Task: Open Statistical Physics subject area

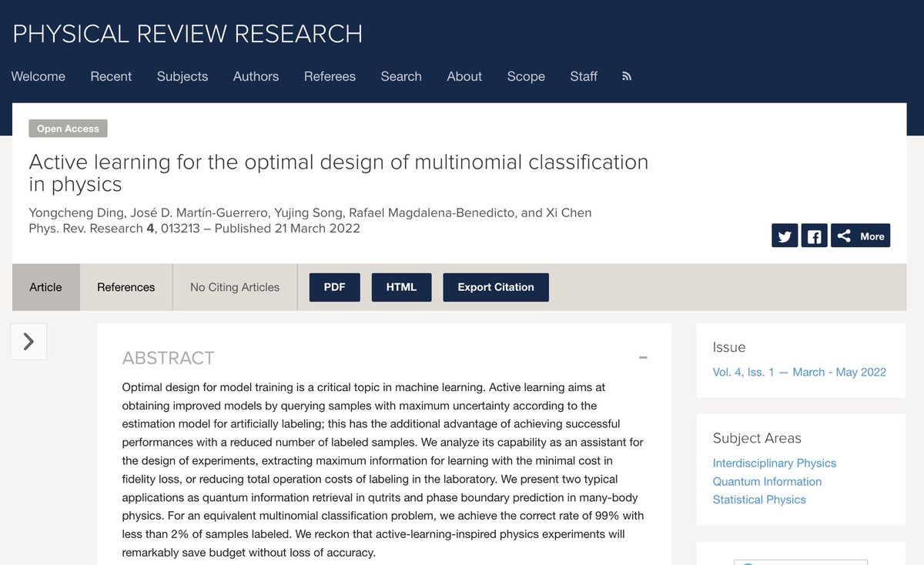Action: [x=759, y=500]
